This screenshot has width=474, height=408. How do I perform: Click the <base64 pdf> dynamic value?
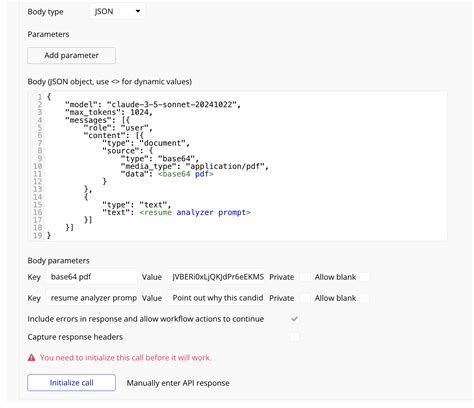pos(186,174)
